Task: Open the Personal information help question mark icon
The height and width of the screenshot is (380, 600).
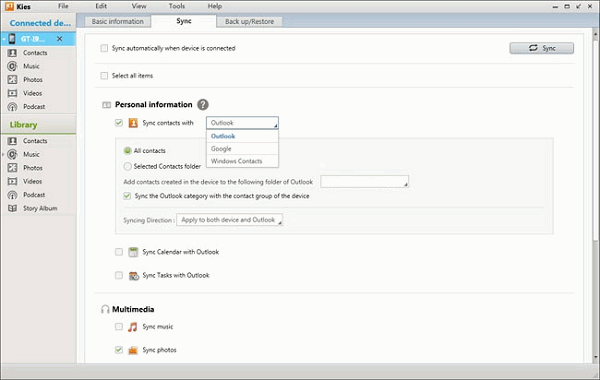Action: coord(203,104)
